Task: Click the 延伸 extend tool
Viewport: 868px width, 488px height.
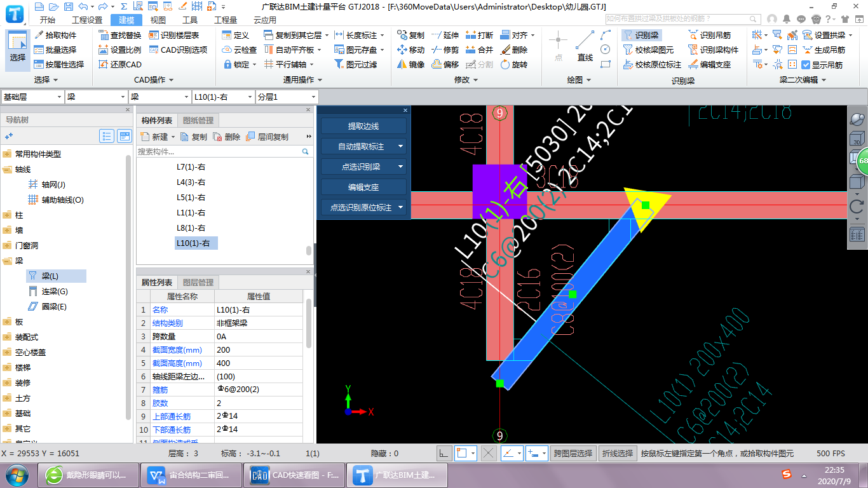Action: click(x=445, y=35)
